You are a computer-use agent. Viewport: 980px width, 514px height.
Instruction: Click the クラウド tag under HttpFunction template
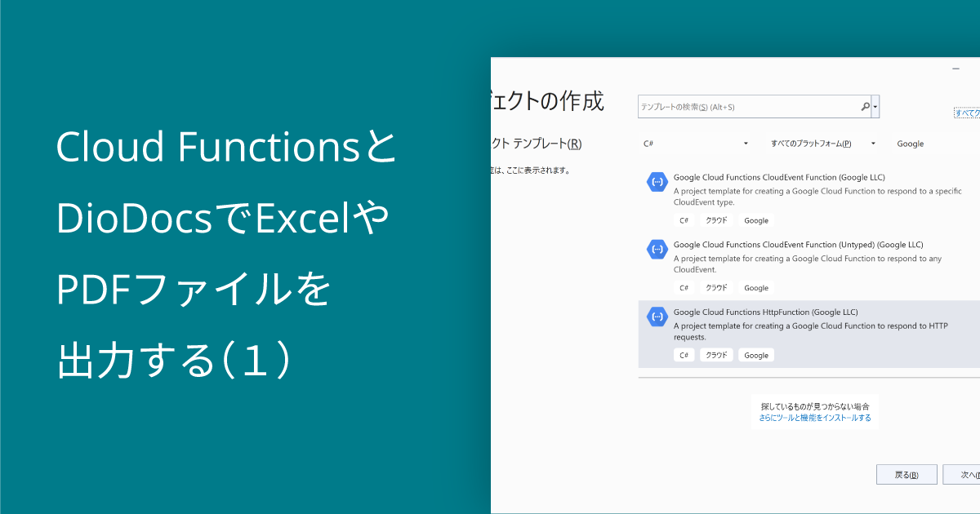click(716, 355)
